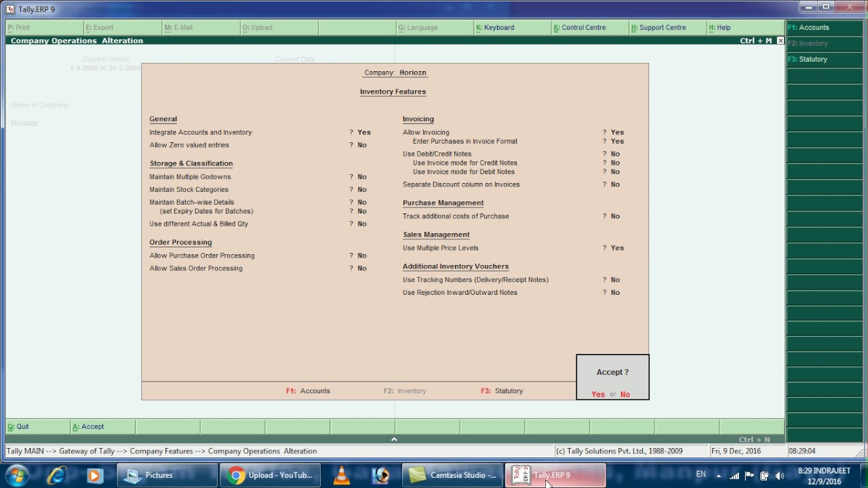This screenshot has width=868, height=488.
Task: Click the E-Mail button in top bar
Action: (201, 28)
